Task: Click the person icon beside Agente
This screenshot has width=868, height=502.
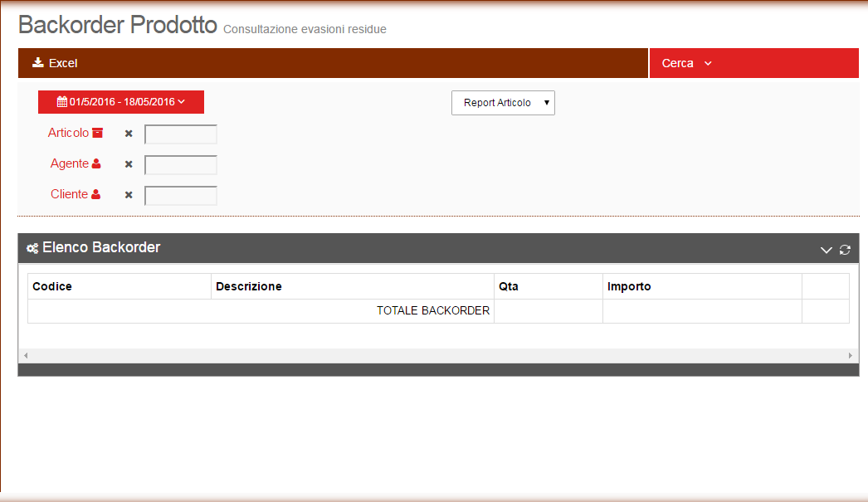Action: (x=96, y=164)
